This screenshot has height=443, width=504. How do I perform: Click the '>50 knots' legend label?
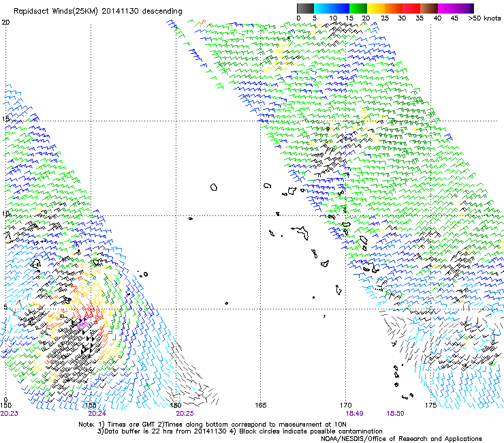pos(484,18)
